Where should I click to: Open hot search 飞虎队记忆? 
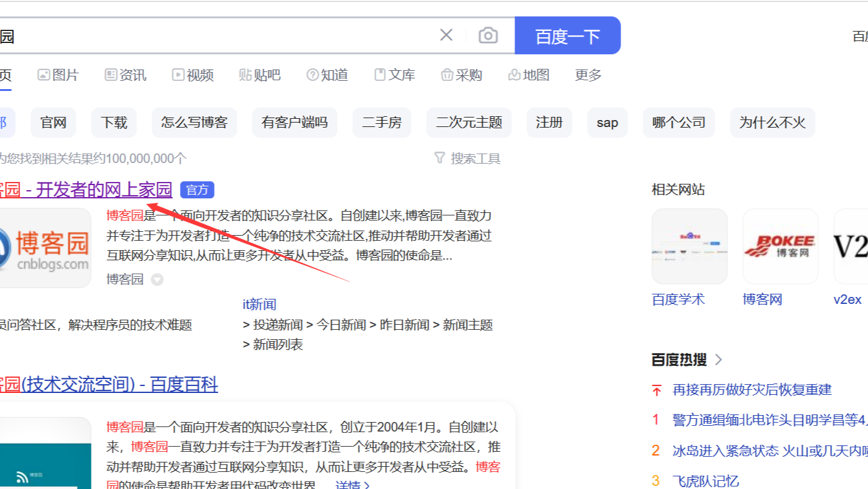pyautogui.click(x=706, y=481)
